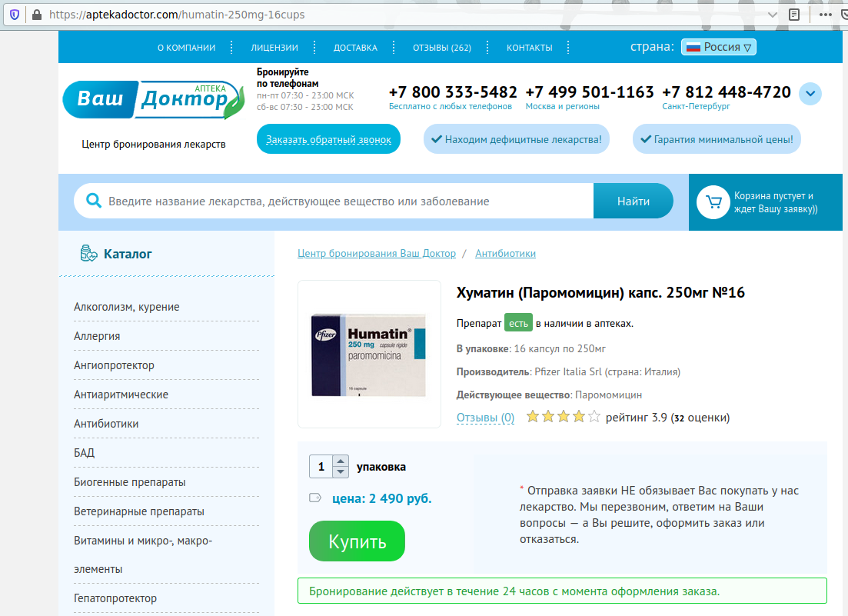Open Антиаритмические category
The width and height of the screenshot is (848, 616).
121,395
